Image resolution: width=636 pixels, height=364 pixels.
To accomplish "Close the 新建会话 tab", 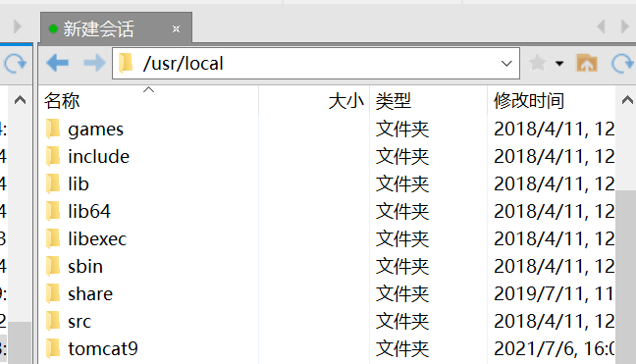I will 176,29.
